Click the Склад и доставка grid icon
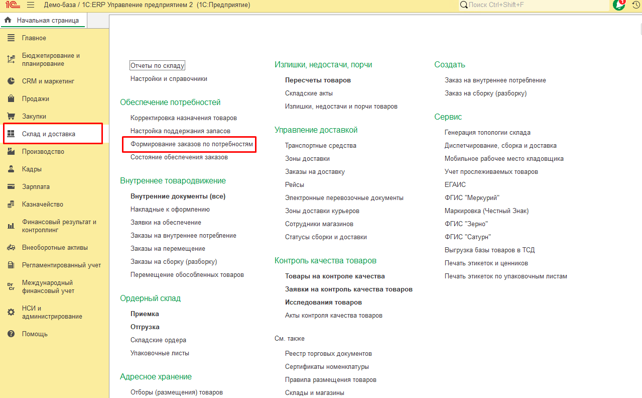The image size is (642, 398). 11,133
